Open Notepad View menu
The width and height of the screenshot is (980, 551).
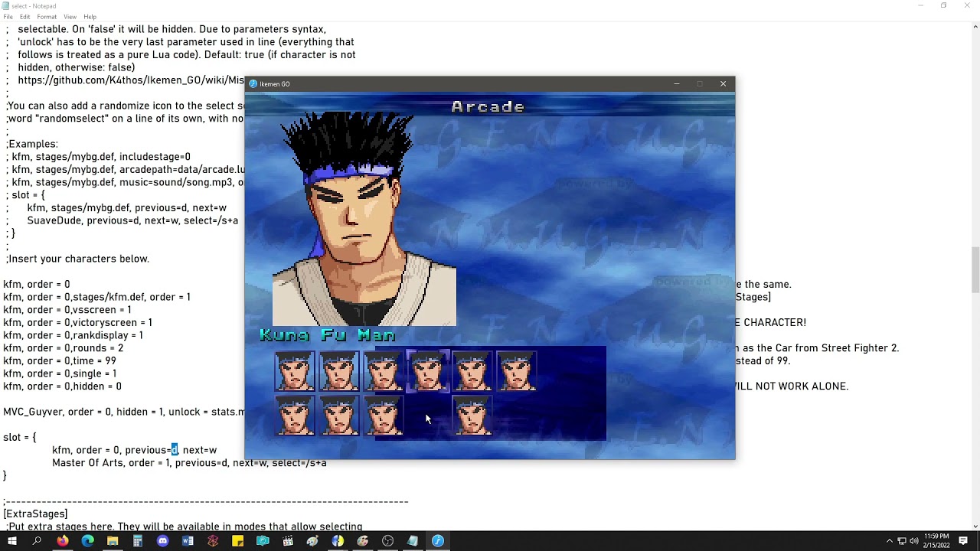pyautogui.click(x=70, y=17)
